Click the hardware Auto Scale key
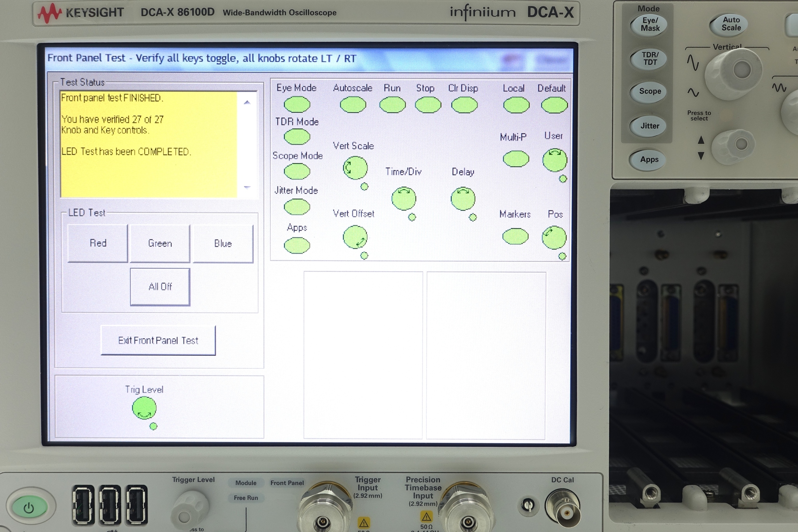Image resolution: width=798 pixels, height=532 pixels. tap(729, 25)
